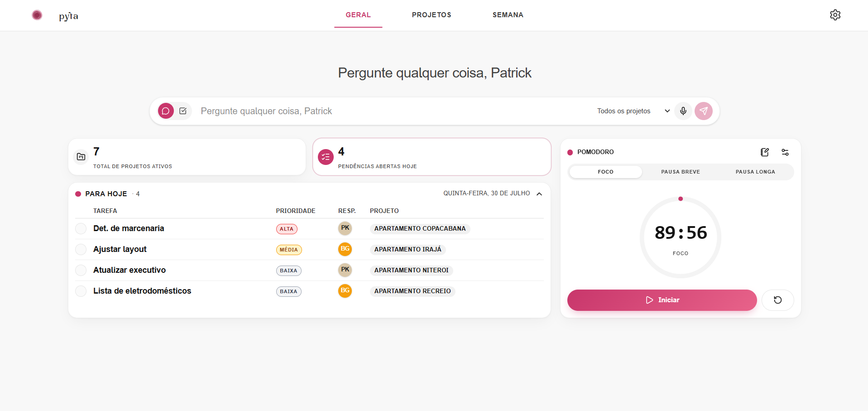
Task: Click the Pomodoro circular progress ring dot
Action: coord(680,199)
